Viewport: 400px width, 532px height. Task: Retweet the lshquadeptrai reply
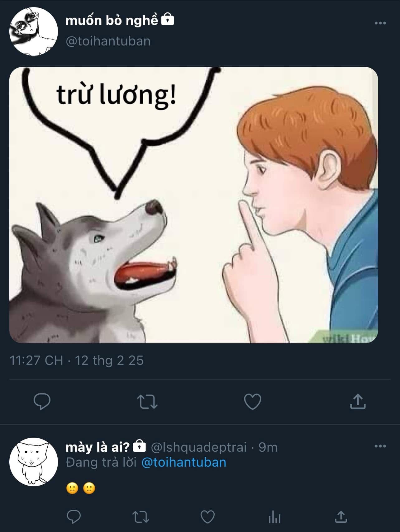tap(141, 517)
